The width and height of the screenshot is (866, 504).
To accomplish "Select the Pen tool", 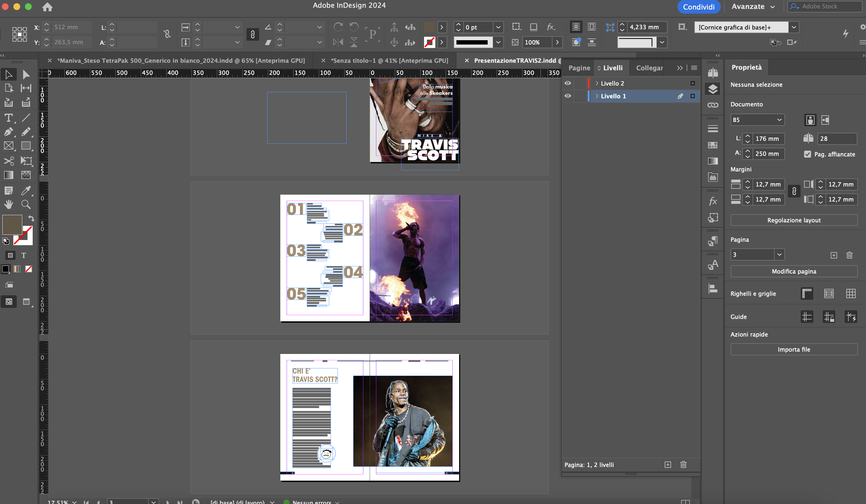I will click(9, 132).
